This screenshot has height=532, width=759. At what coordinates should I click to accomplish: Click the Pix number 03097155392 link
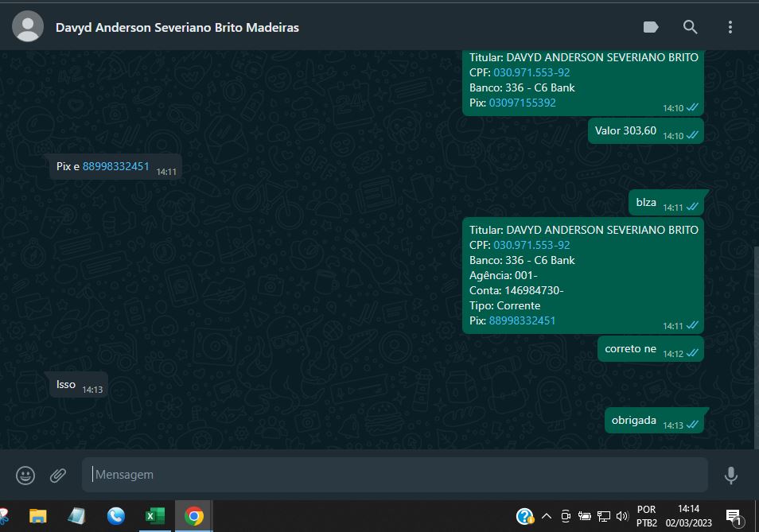[x=522, y=103]
